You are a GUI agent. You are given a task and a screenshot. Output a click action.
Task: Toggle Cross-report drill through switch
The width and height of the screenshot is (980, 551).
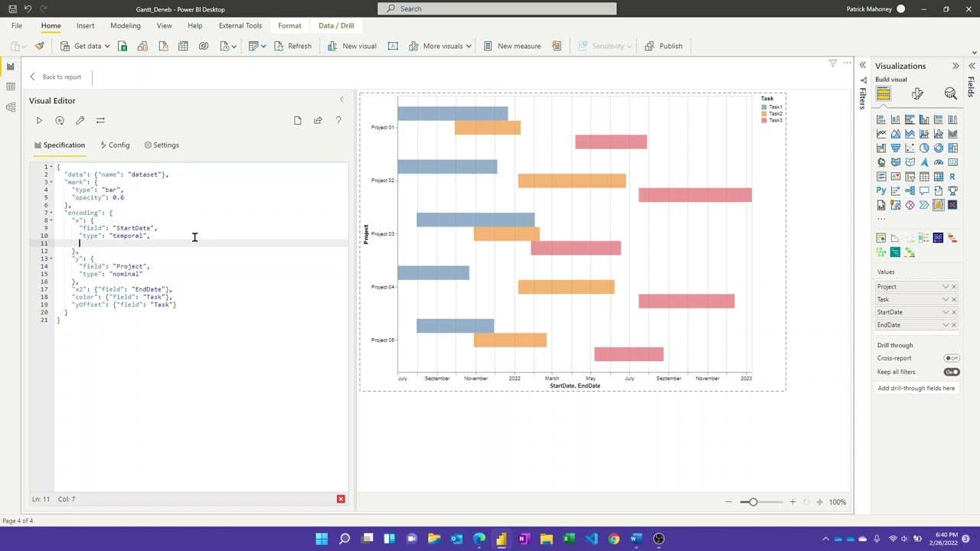pos(952,358)
